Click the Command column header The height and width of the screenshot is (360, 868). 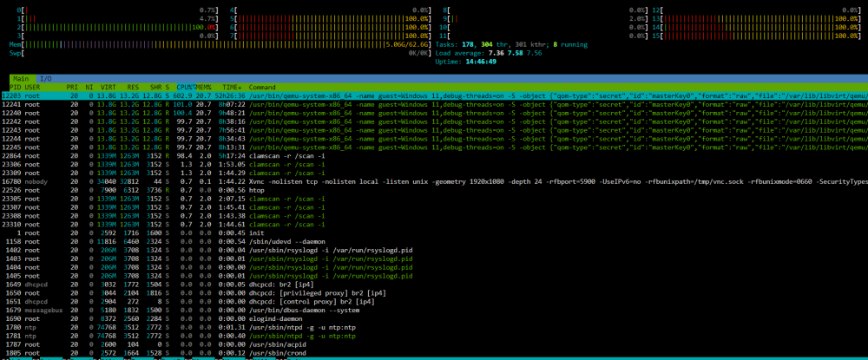262,88
